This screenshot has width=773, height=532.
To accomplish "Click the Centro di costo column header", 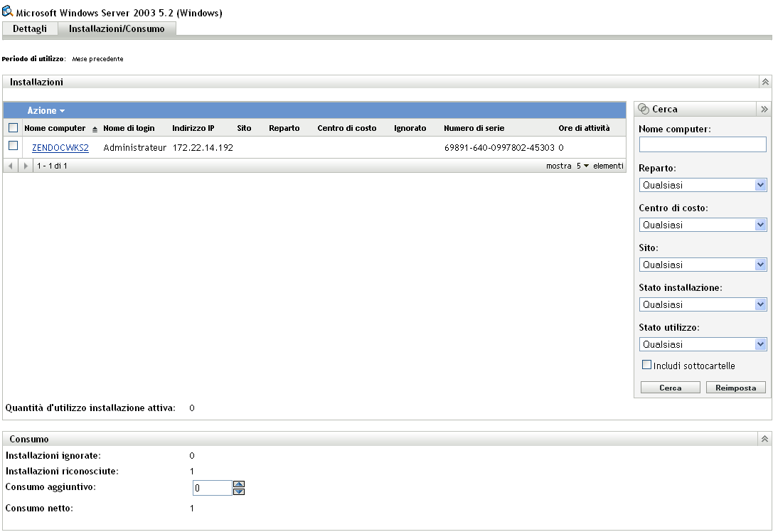I will tap(346, 128).
